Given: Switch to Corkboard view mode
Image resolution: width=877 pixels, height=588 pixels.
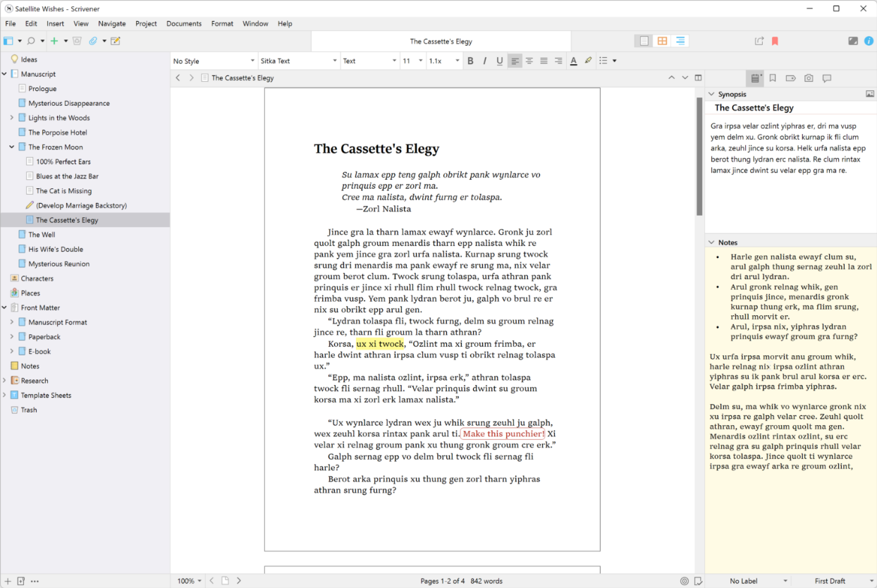Looking at the screenshot, I should (x=662, y=41).
